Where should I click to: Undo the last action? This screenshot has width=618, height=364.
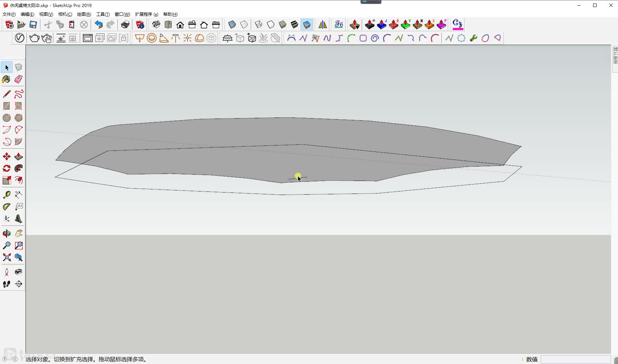[99, 25]
